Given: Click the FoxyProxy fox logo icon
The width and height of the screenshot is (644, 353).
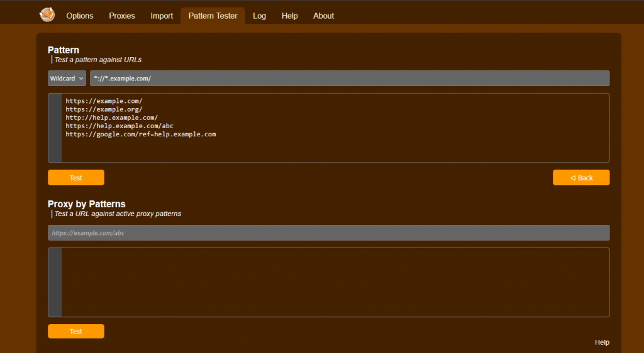Looking at the screenshot, I should pyautogui.click(x=47, y=14).
